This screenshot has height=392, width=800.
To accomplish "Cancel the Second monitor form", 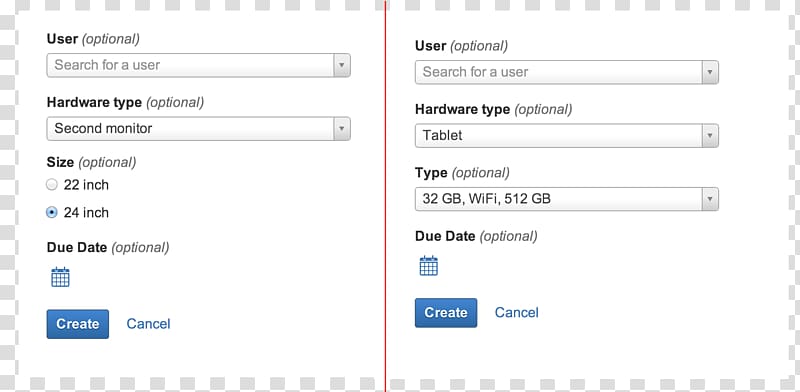I will (148, 324).
